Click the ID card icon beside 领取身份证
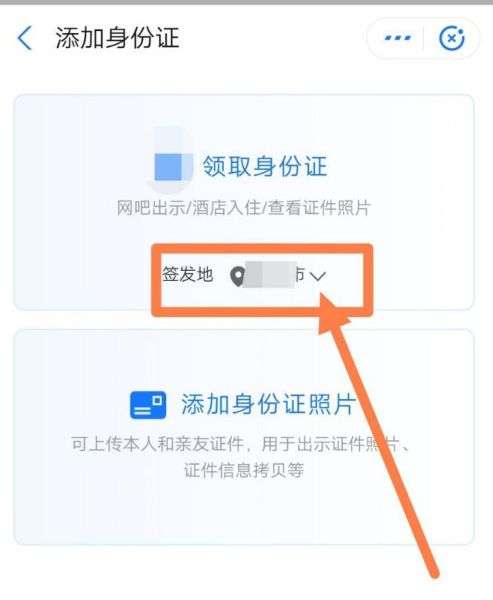493x600 pixels. [171, 160]
